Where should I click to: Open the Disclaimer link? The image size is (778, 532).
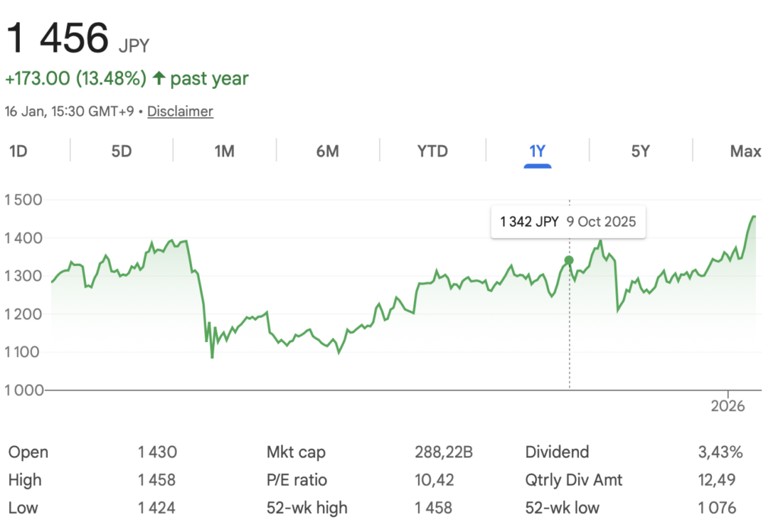point(180,112)
